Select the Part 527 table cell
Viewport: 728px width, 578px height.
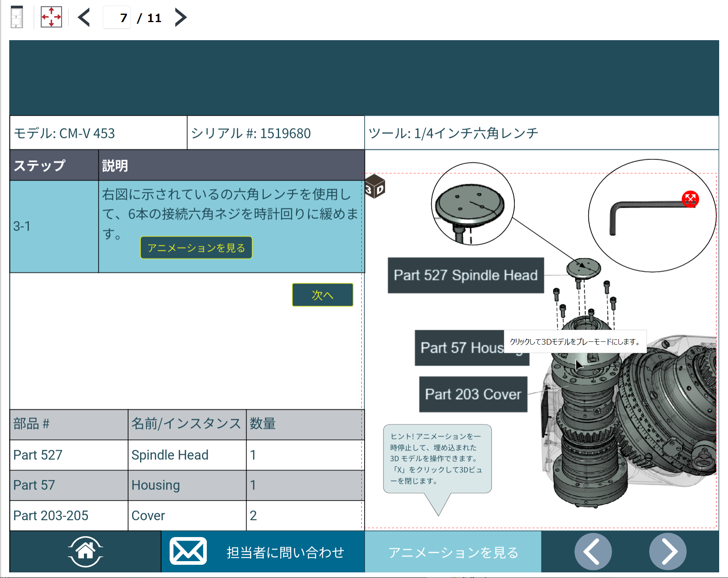69,455
